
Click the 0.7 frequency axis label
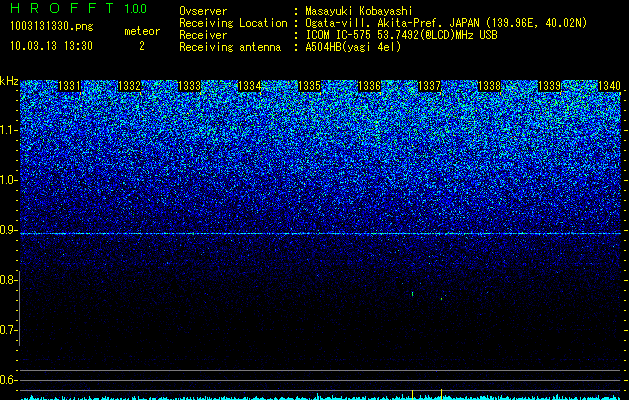pos(7,330)
